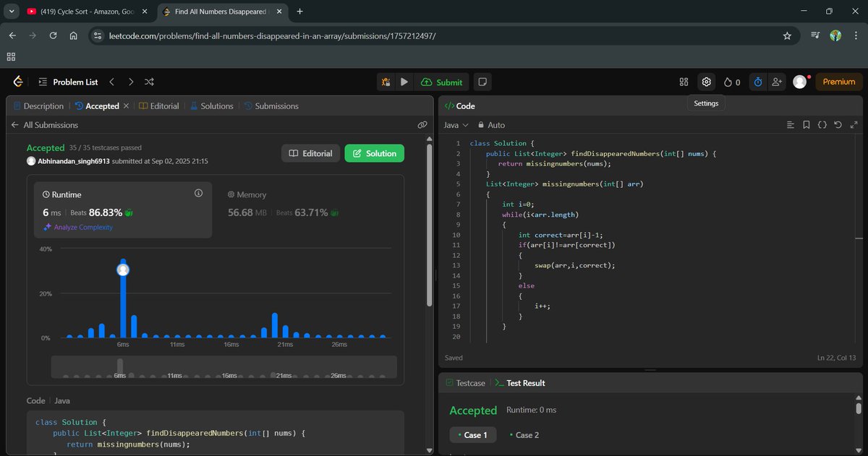The width and height of the screenshot is (868, 456).
Task: Click the Runtime info circle icon
Action: pos(198,194)
